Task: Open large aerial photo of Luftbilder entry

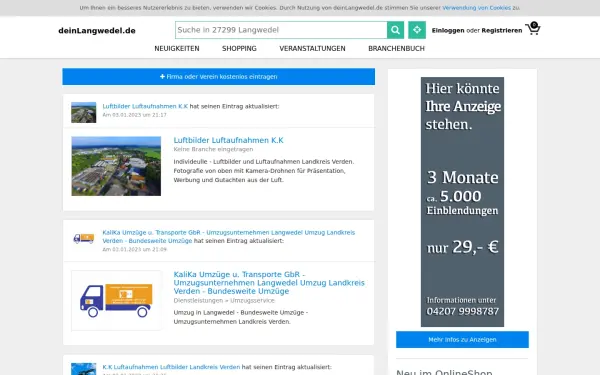Action: pos(116,166)
